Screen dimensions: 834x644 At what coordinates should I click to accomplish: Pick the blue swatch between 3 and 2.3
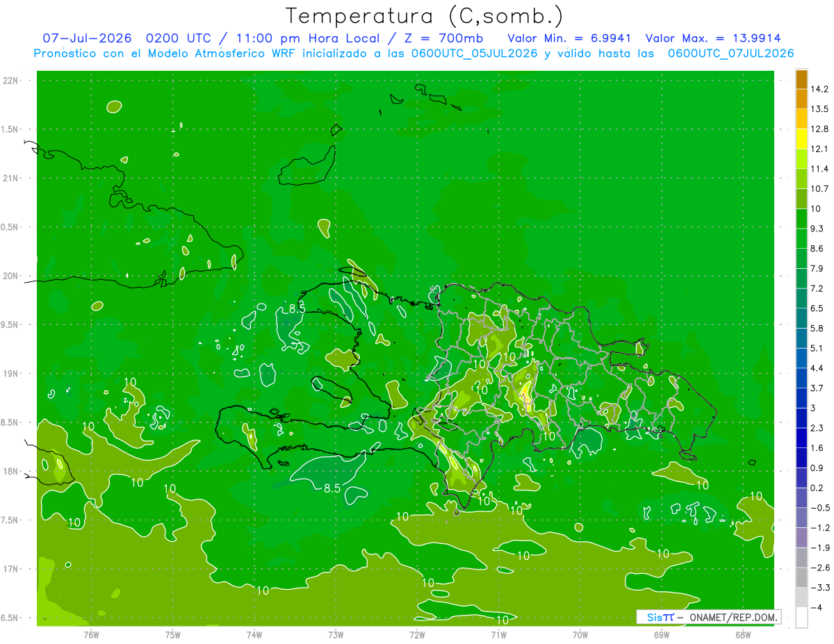pyautogui.click(x=801, y=418)
